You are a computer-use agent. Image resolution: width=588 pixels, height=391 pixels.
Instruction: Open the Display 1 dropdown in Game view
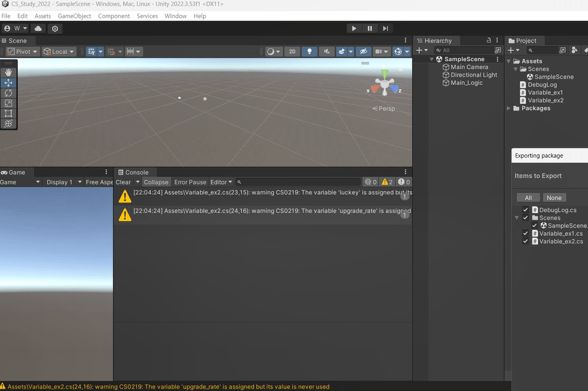[64, 182]
